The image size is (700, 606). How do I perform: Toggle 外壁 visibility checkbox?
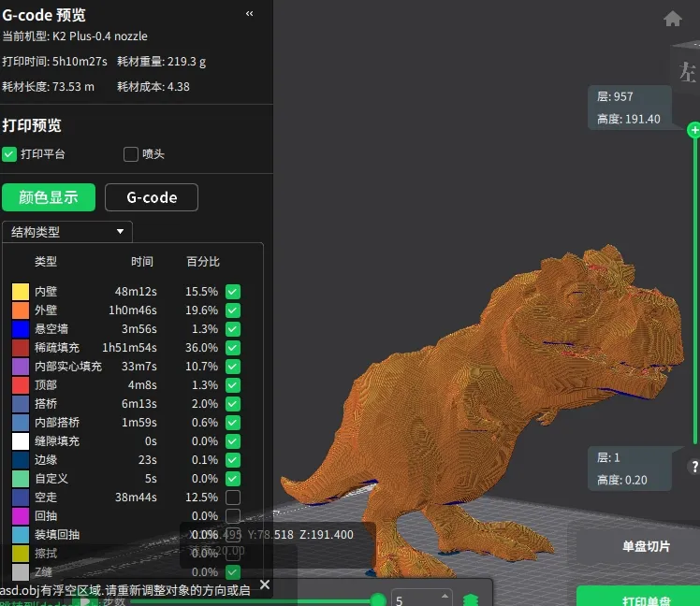233,310
